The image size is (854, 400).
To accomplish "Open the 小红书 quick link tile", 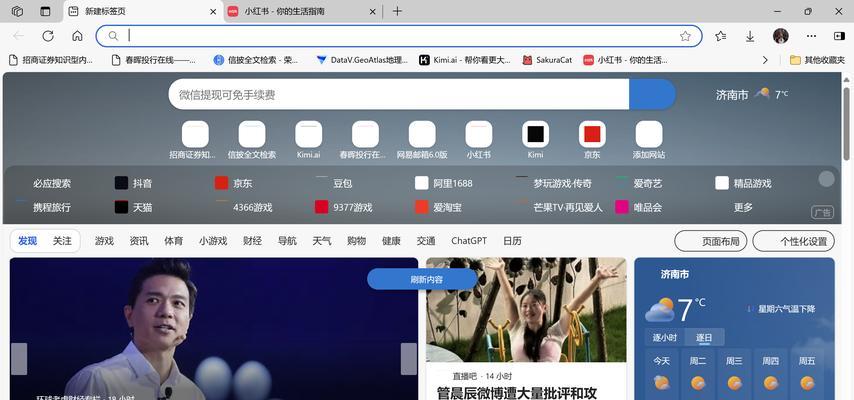I will 478,140.
